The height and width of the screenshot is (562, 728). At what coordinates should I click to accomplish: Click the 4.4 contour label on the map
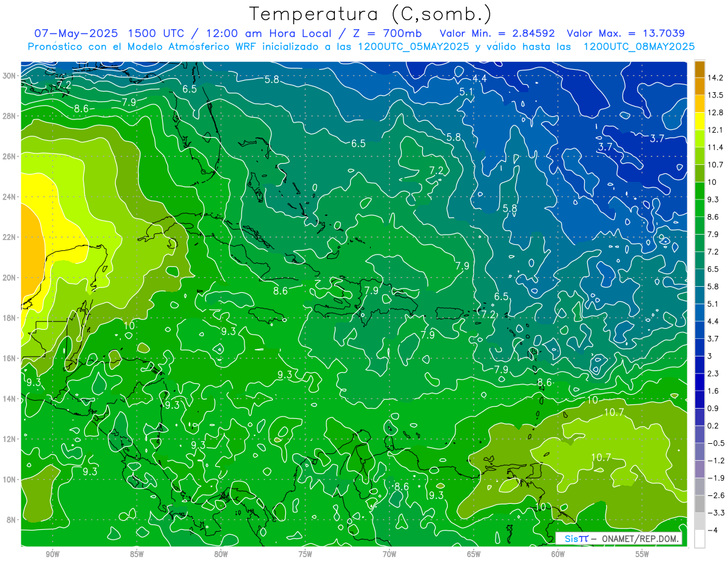pos(480,79)
